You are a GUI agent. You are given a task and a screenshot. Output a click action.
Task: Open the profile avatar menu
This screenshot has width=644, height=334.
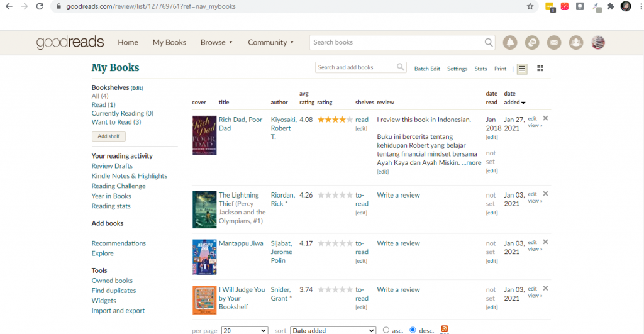[598, 42]
